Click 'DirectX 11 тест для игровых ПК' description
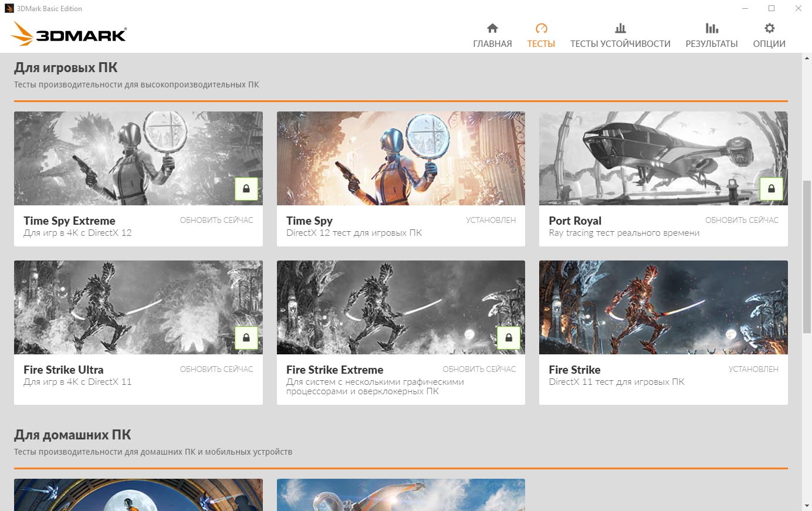The height and width of the screenshot is (511, 812). point(617,382)
